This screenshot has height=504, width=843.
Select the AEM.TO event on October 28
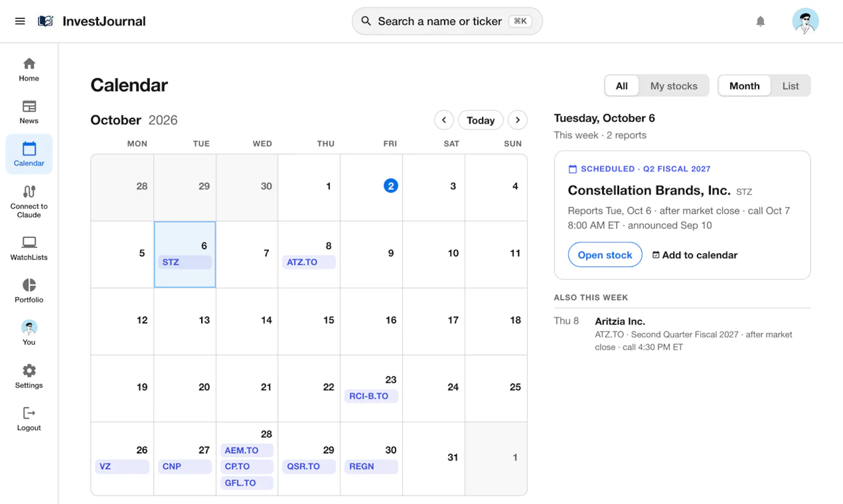tap(247, 450)
